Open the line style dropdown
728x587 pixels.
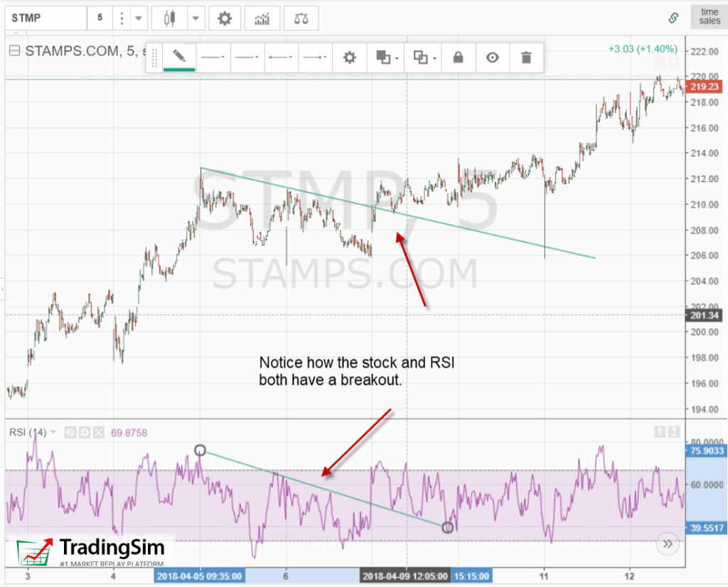213,58
